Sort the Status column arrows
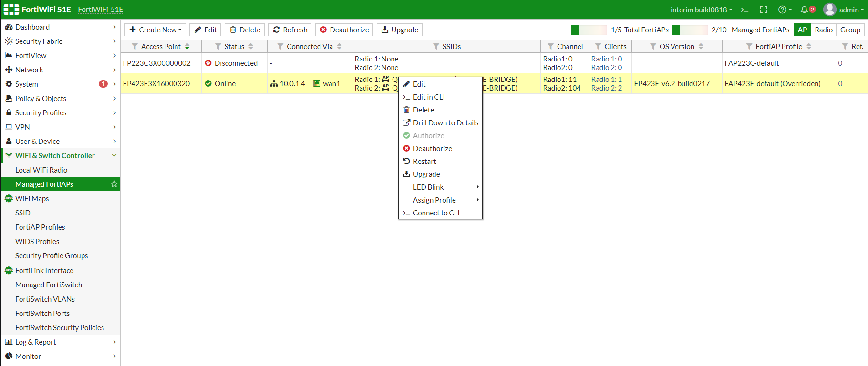The width and height of the screenshot is (868, 366). pos(251,46)
